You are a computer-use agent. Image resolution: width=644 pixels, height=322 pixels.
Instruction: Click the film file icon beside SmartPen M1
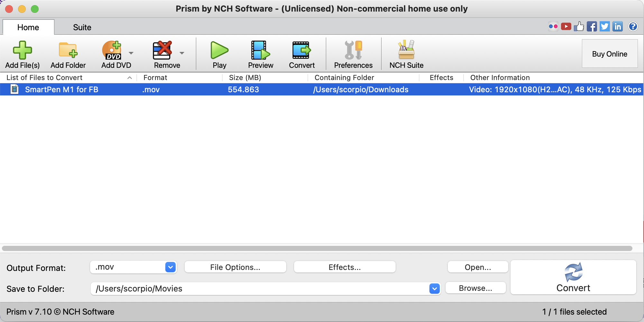(x=14, y=89)
